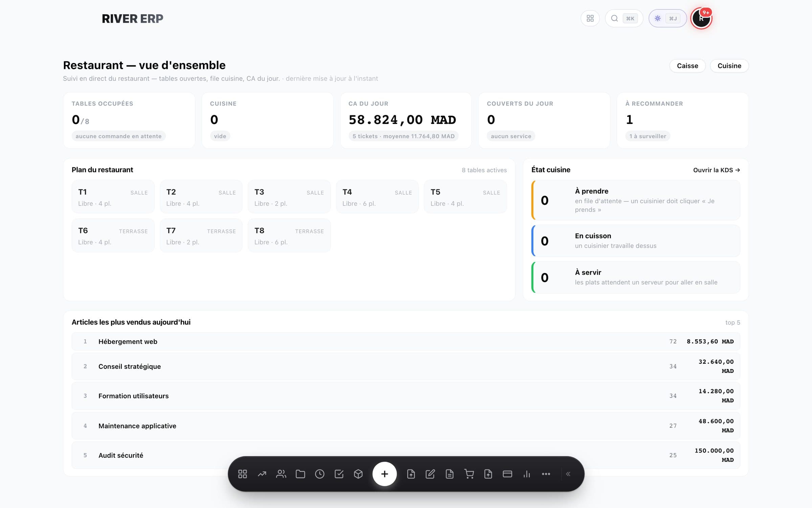
Task: Open search with the magnifier icon
Action: coord(614,18)
